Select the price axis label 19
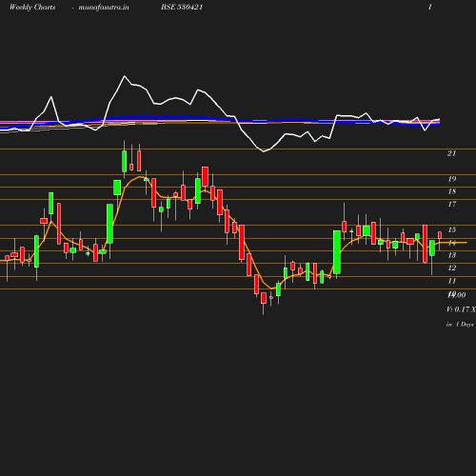Screen dimensions: 476x476 pos(452,179)
